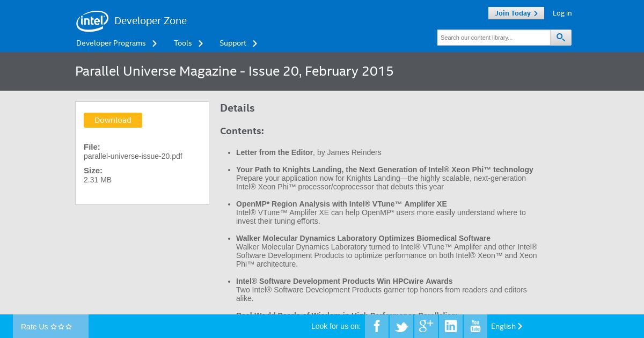Click the Log in link

pyautogui.click(x=562, y=13)
